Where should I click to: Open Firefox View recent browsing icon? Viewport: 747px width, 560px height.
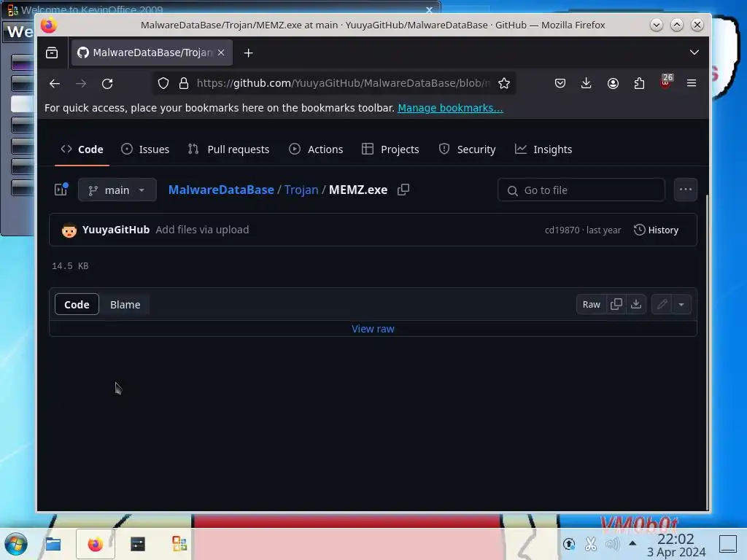pyautogui.click(x=52, y=52)
